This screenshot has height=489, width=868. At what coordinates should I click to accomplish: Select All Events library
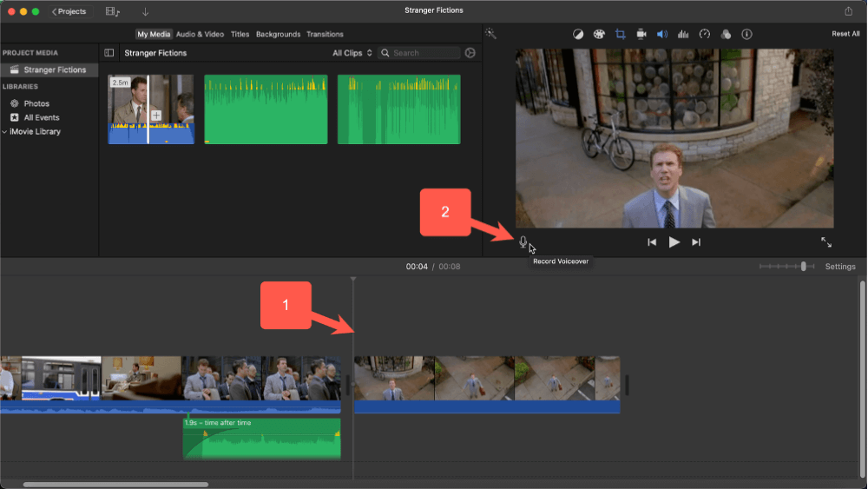[42, 117]
